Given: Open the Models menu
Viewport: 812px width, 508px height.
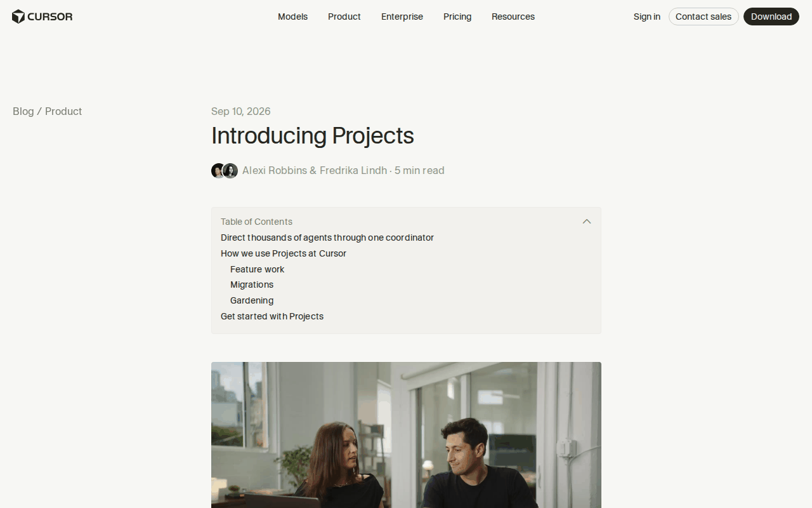Looking at the screenshot, I should tap(292, 17).
